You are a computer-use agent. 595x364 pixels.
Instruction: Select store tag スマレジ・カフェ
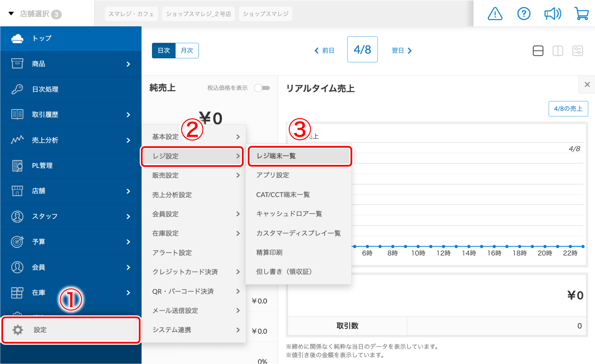(x=131, y=14)
